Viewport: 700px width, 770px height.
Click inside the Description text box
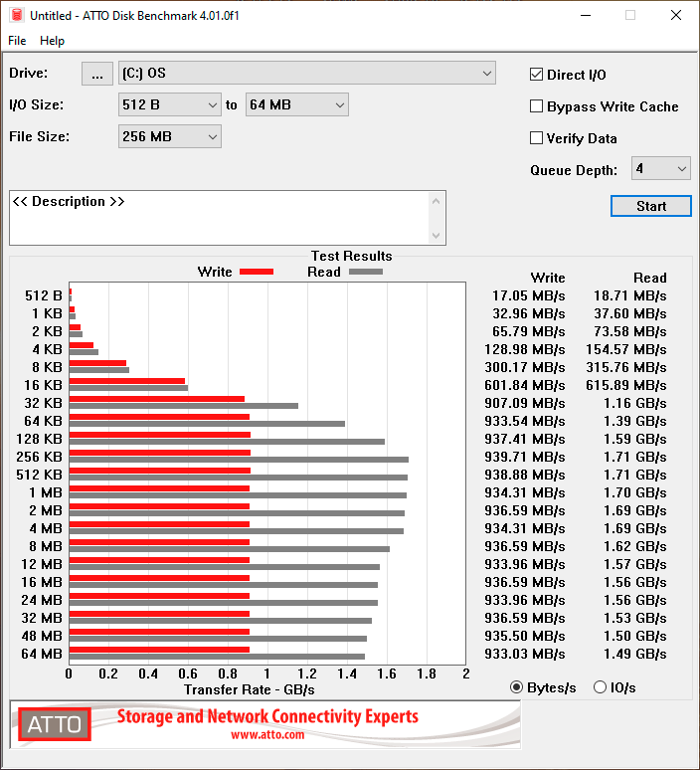pos(219,218)
